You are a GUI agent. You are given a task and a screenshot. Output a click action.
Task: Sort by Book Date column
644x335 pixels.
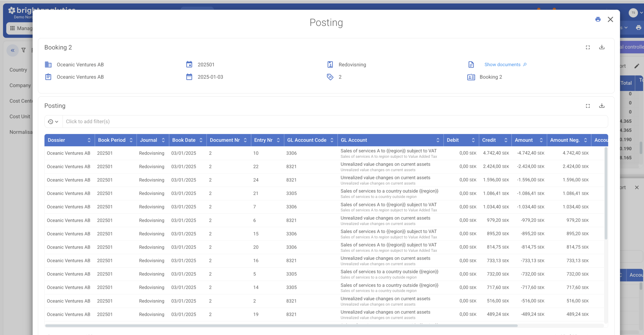coord(201,140)
